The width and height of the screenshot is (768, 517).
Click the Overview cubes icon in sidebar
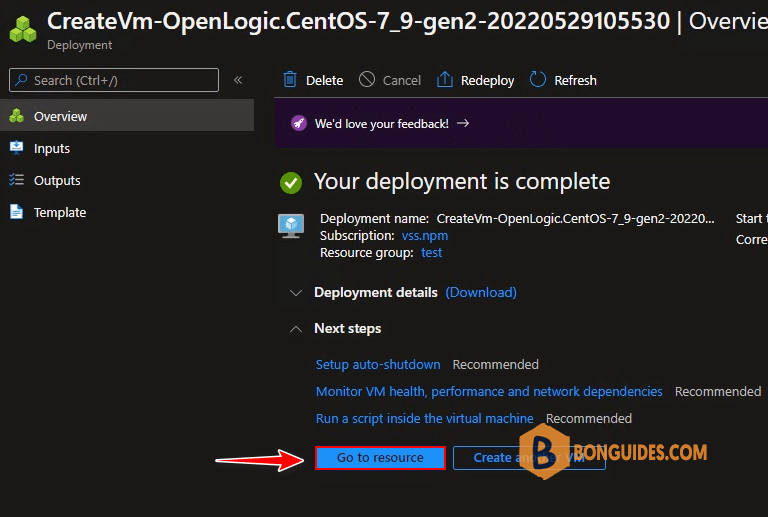17,116
